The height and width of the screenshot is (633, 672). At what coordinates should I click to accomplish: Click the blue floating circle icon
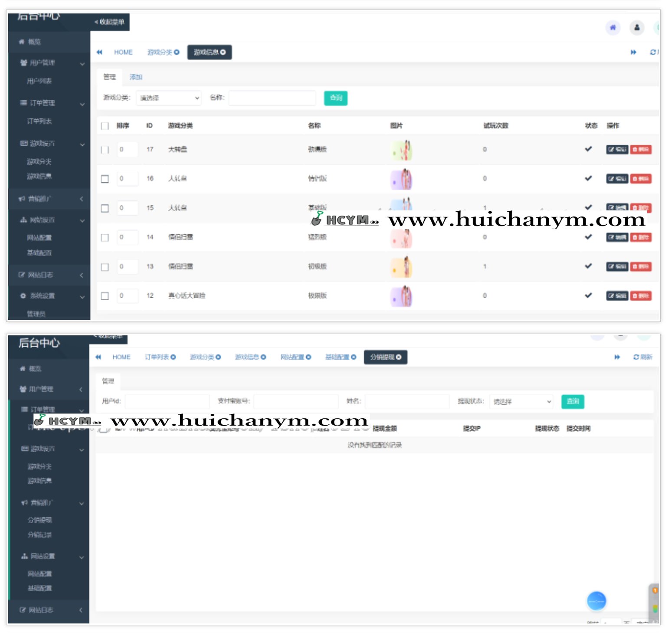[596, 601]
